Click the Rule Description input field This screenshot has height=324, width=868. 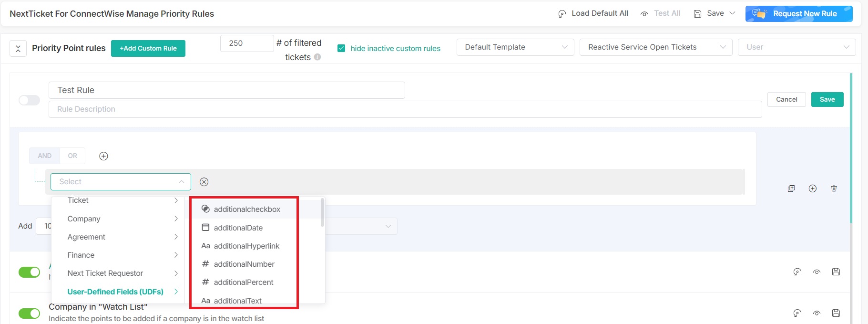pyautogui.click(x=405, y=109)
